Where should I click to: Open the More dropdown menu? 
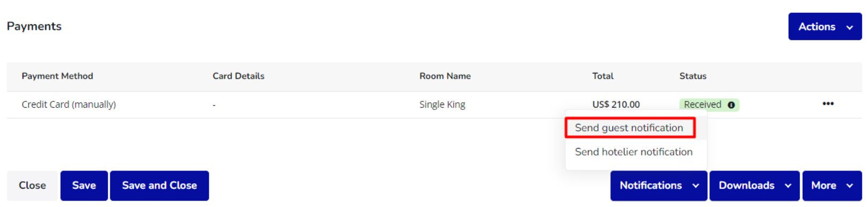click(832, 186)
